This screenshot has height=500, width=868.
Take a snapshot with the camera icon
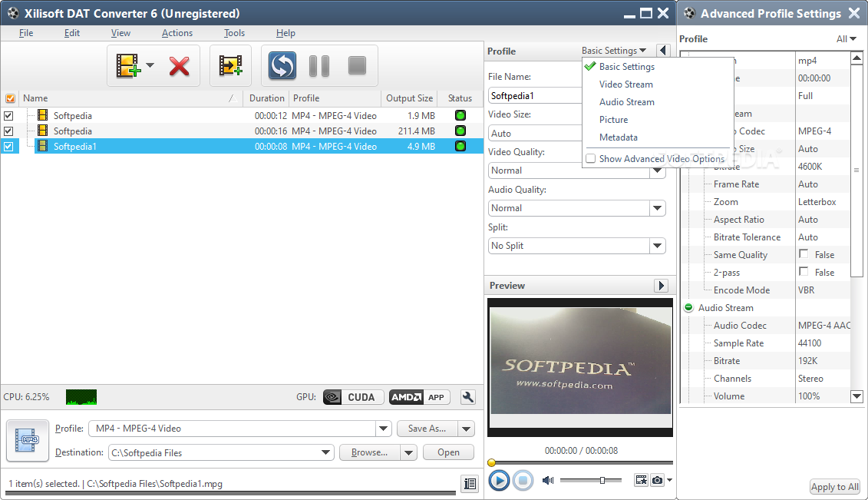[657, 480]
